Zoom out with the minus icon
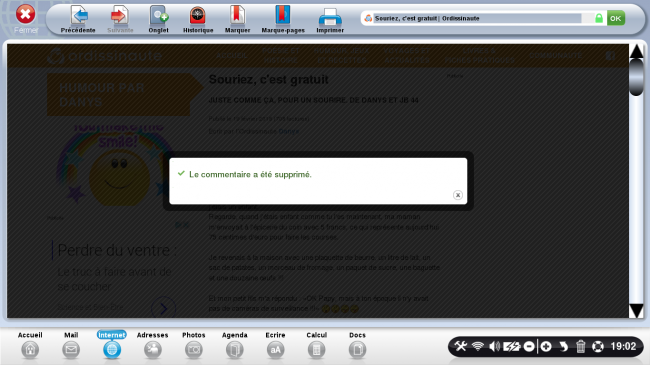 pos(529,346)
